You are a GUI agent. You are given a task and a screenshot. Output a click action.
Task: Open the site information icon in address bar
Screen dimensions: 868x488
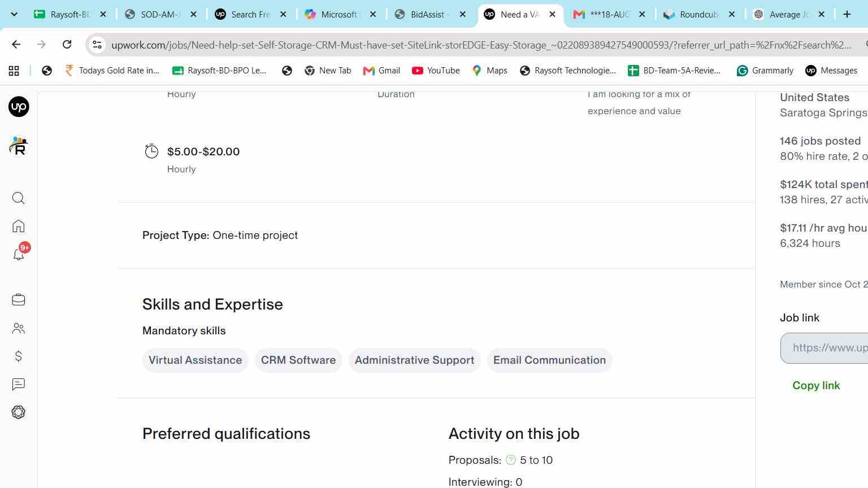click(97, 45)
